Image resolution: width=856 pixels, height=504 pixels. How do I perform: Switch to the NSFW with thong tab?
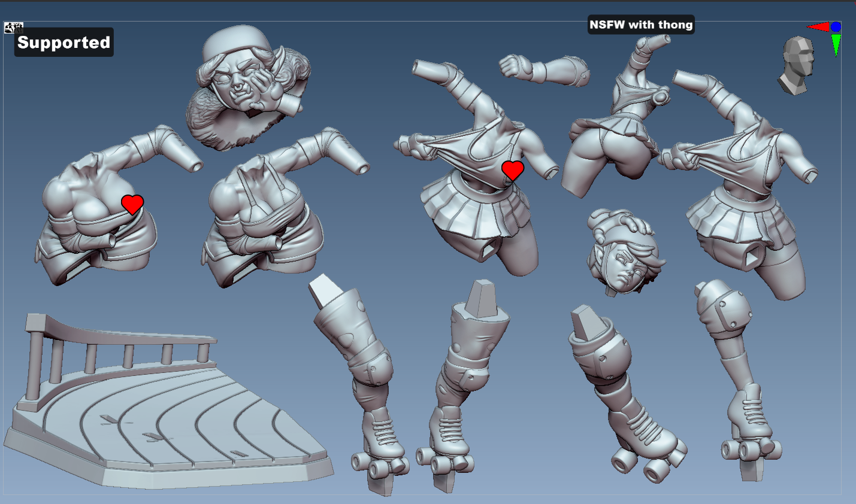641,25
